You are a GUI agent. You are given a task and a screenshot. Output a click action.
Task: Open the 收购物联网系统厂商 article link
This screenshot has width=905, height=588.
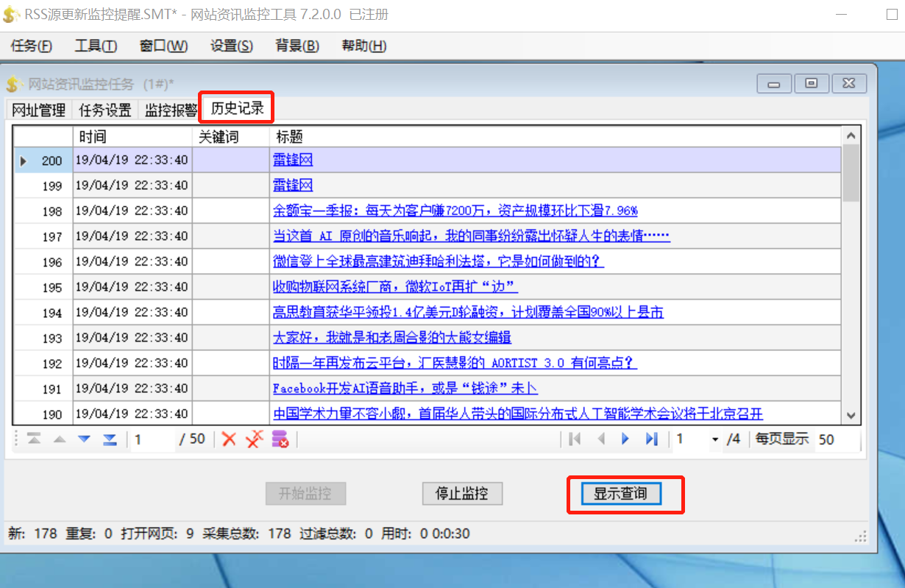click(396, 286)
